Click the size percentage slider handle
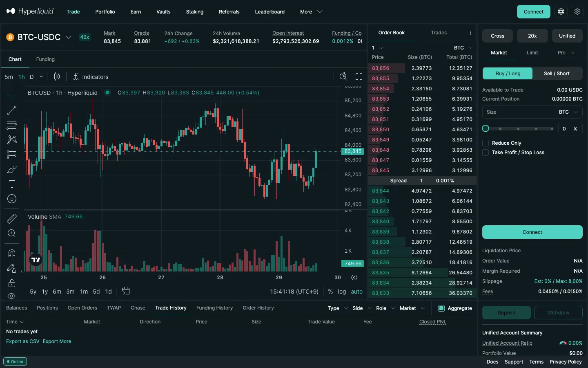588x368 pixels. tap(486, 128)
